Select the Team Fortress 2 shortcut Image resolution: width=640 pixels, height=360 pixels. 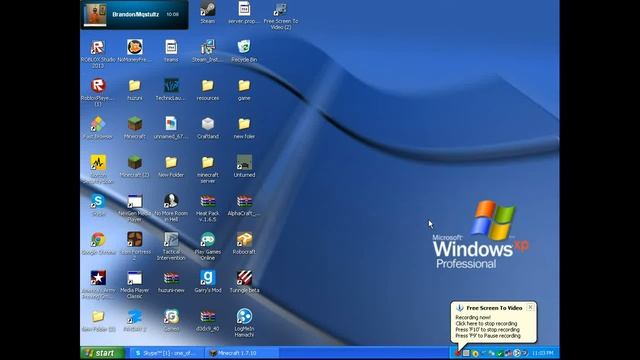tap(134, 246)
